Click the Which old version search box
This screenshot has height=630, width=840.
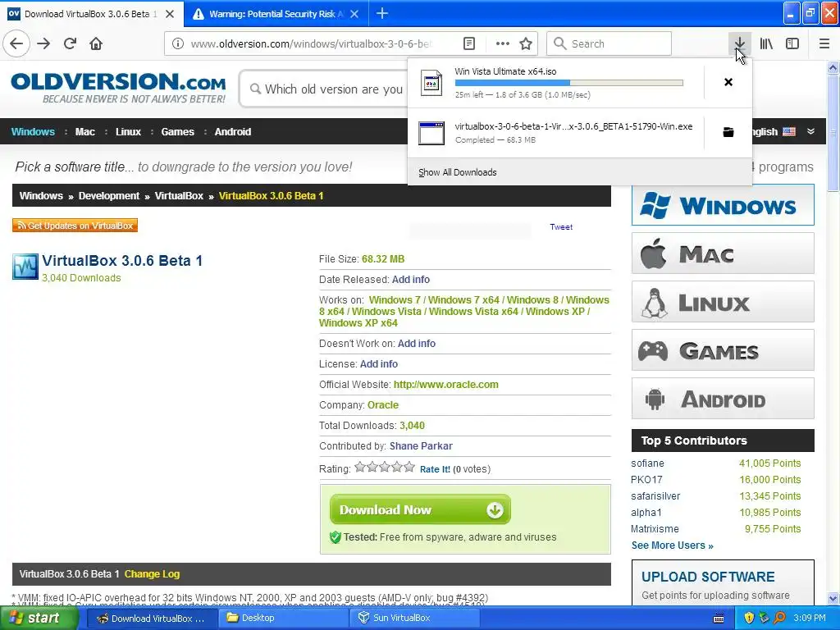click(324, 89)
